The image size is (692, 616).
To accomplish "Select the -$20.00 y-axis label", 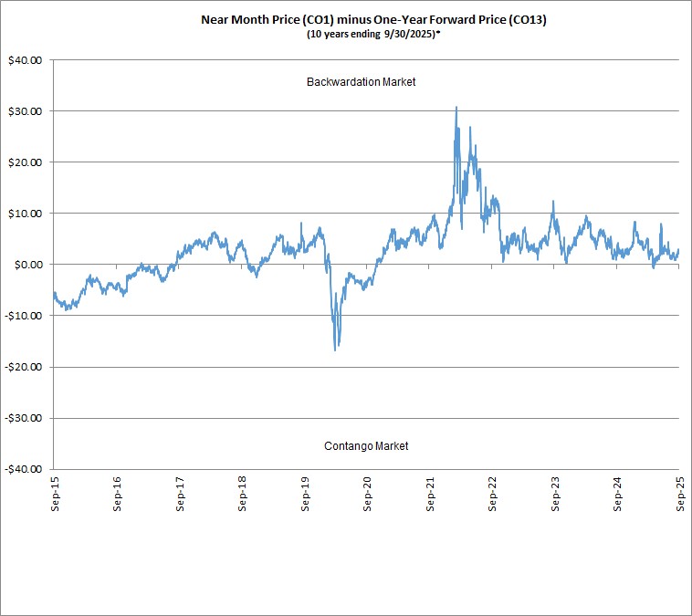I will pyautogui.click(x=24, y=367).
